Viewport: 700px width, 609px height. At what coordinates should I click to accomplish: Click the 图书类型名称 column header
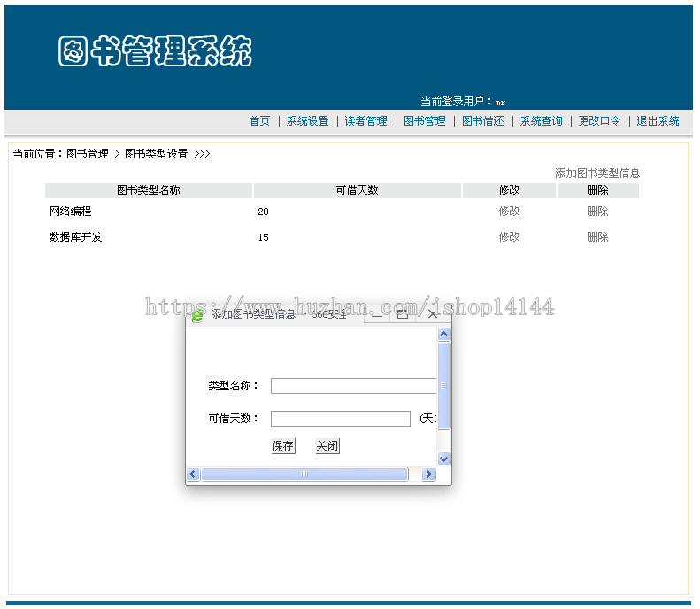point(149,190)
